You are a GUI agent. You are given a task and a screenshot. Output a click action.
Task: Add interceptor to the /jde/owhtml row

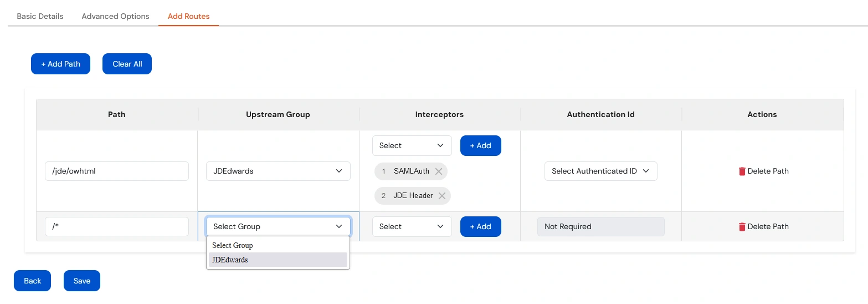coord(481,145)
